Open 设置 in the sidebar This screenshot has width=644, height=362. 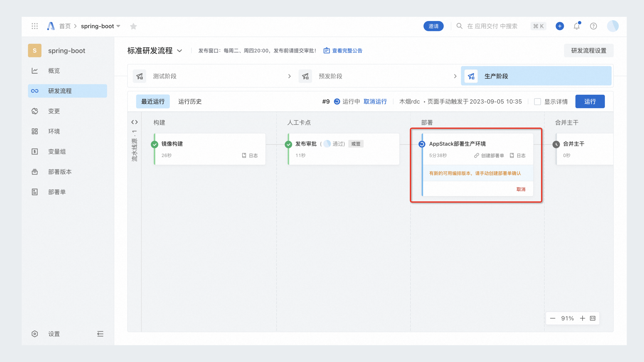(54, 334)
